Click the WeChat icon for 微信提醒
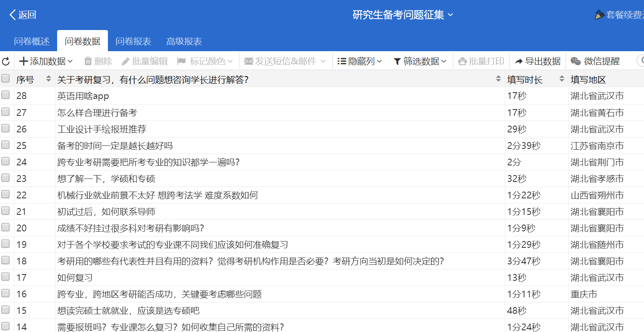This screenshot has height=332, width=644. [575, 62]
